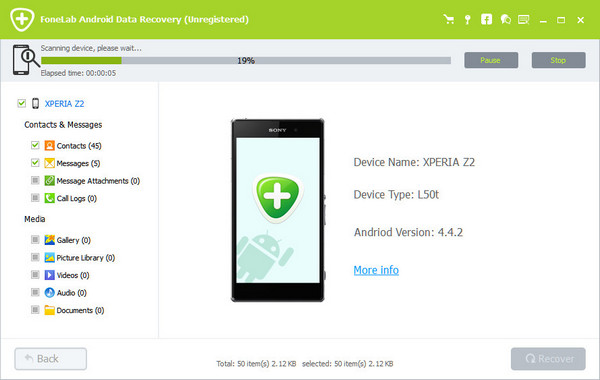
Task: Select Picture Library (0) in sidebar
Action: tap(86, 258)
